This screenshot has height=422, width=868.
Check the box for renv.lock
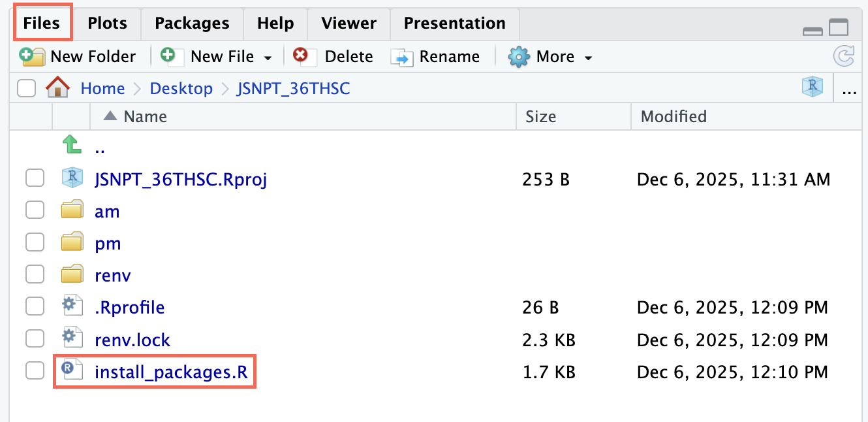pos(35,339)
